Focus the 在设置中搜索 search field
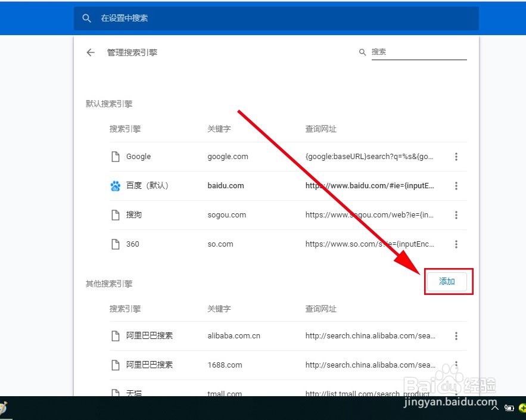 (276, 18)
